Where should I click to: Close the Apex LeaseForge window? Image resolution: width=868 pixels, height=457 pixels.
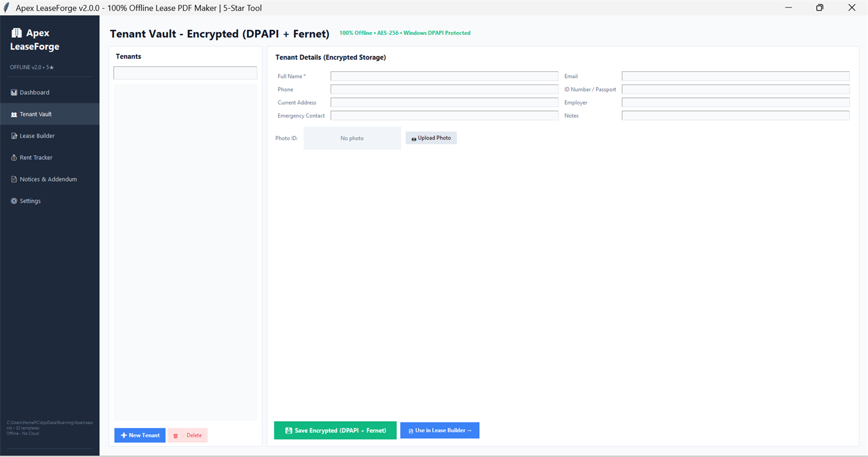(x=852, y=8)
